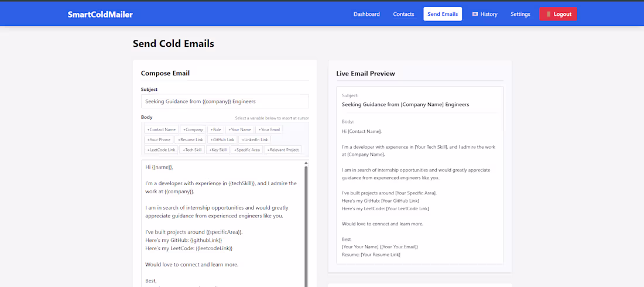Insert the +GitHub Link variable
Screen dimensions: 644x287
pos(222,140)
